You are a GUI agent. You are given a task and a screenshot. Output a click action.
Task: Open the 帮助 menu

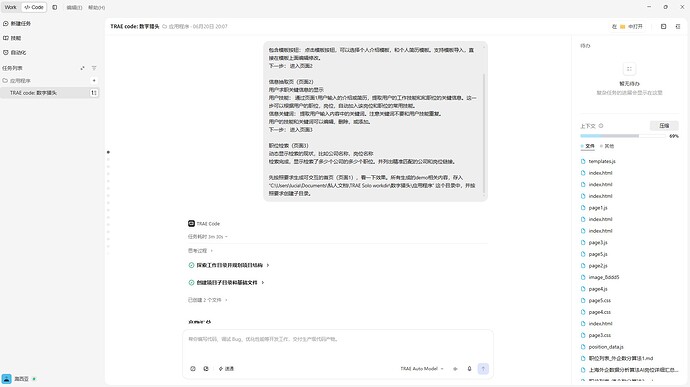click(x=96, y=7)
